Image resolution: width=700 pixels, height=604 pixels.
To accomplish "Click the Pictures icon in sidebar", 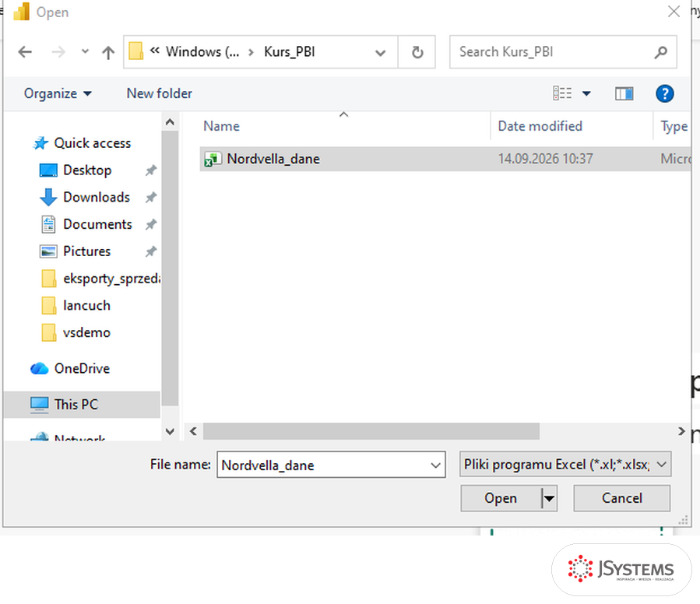I will point(48,251).
